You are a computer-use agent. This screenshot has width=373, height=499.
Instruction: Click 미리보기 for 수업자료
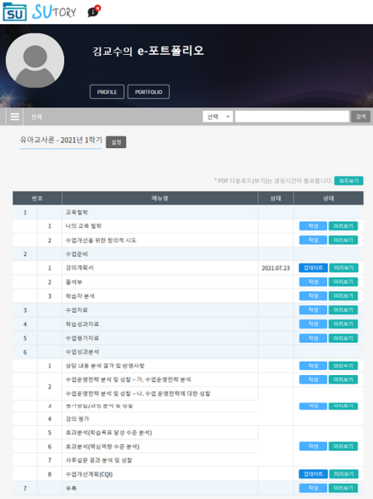click(x=343, y=310)
